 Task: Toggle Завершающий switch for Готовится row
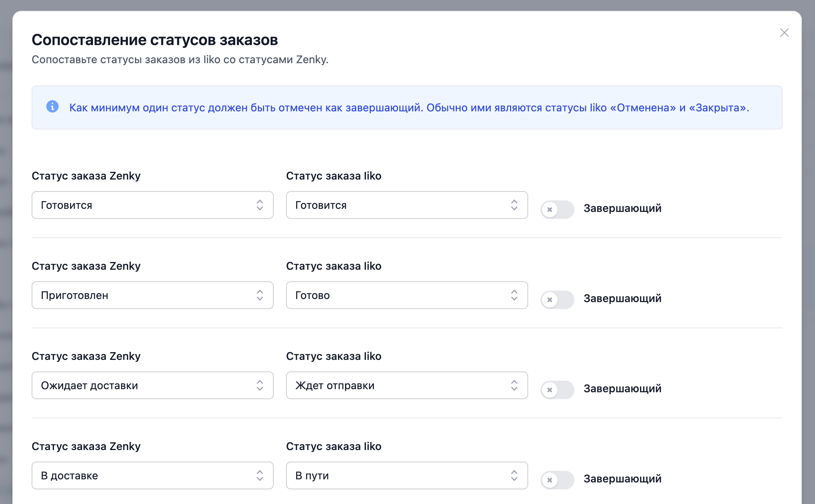(x=557, y=209)
